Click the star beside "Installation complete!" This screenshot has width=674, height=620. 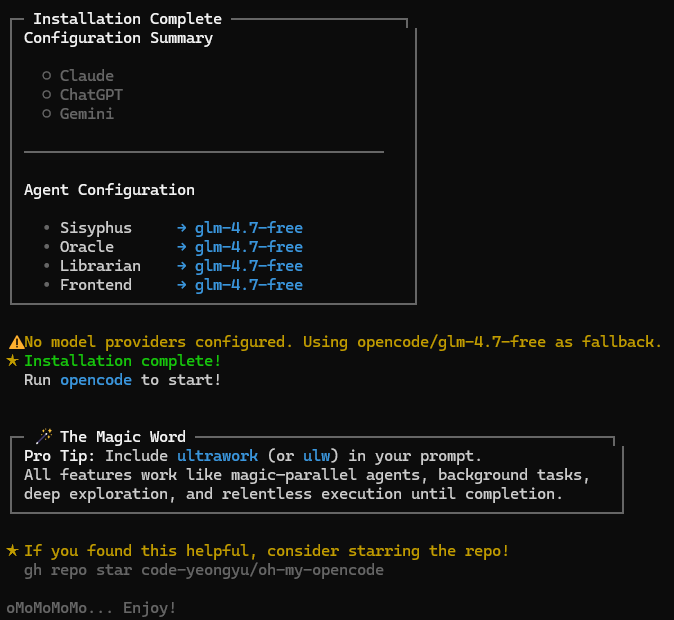(x=12, y=361)
